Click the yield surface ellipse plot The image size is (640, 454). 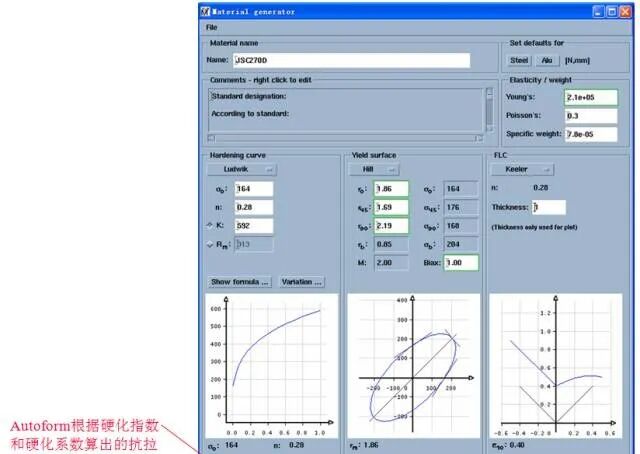click(x=413, y=365)
